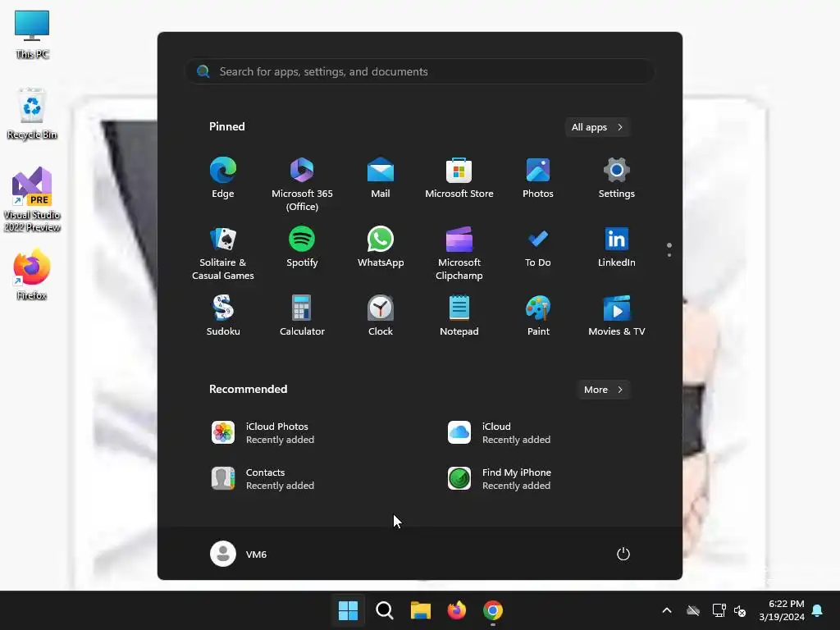Image resolution: width=840 pixels, height=630 pixels.
Task: Open Paint
Action: (538, 316)
